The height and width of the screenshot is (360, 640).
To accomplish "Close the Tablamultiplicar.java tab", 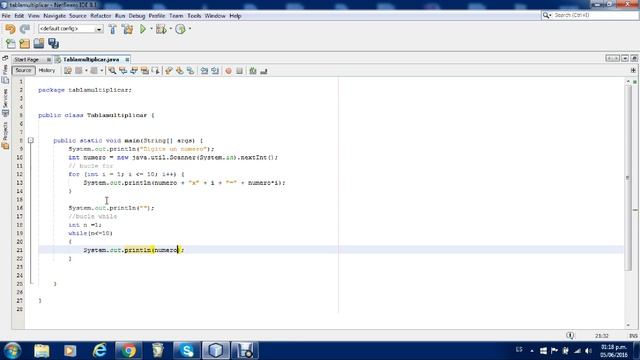I will tap(127, 60).
